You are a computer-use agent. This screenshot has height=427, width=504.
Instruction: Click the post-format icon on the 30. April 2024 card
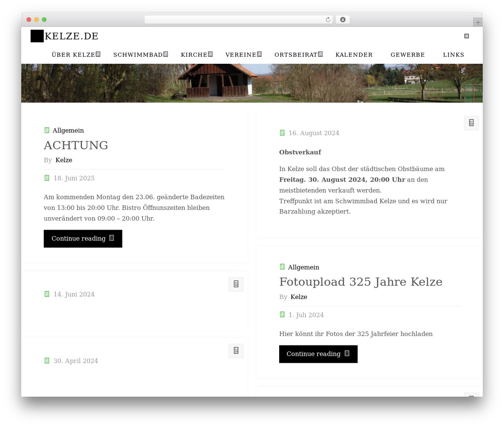(236, 351)
